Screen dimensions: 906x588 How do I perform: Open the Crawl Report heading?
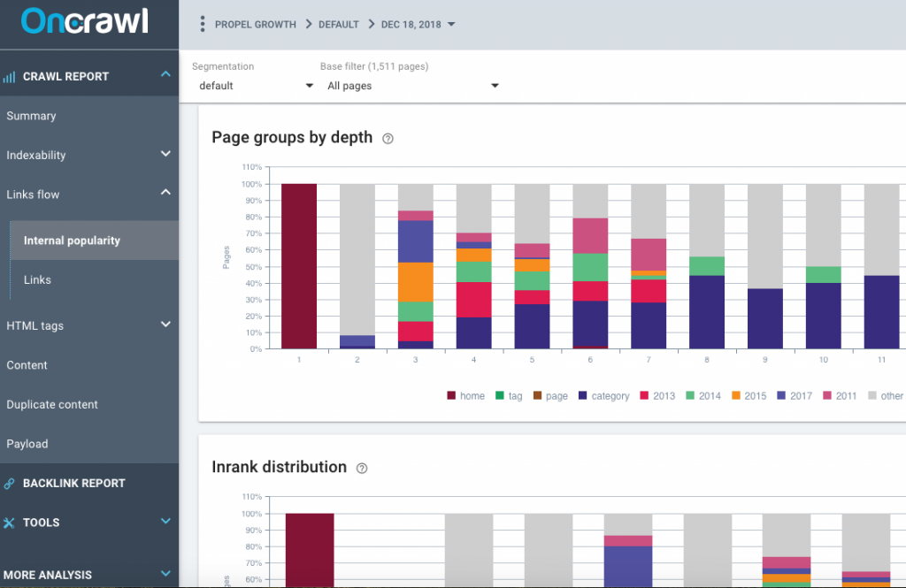(x=65, y=77)
